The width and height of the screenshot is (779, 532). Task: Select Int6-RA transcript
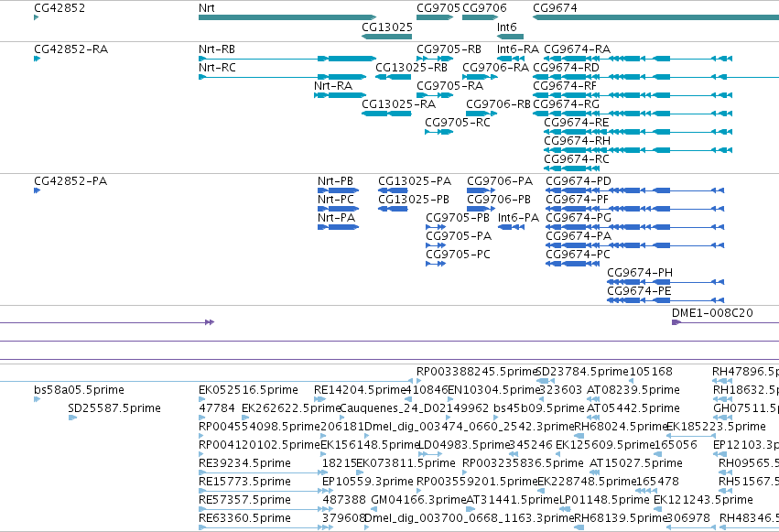(x=510, y=59)
